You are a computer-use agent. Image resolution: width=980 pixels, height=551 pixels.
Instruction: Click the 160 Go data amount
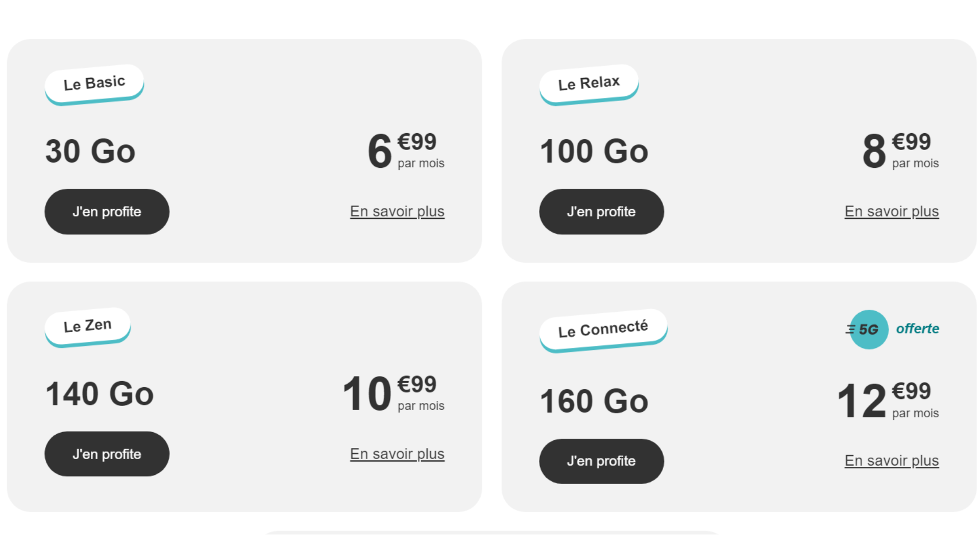coord(594,401)
